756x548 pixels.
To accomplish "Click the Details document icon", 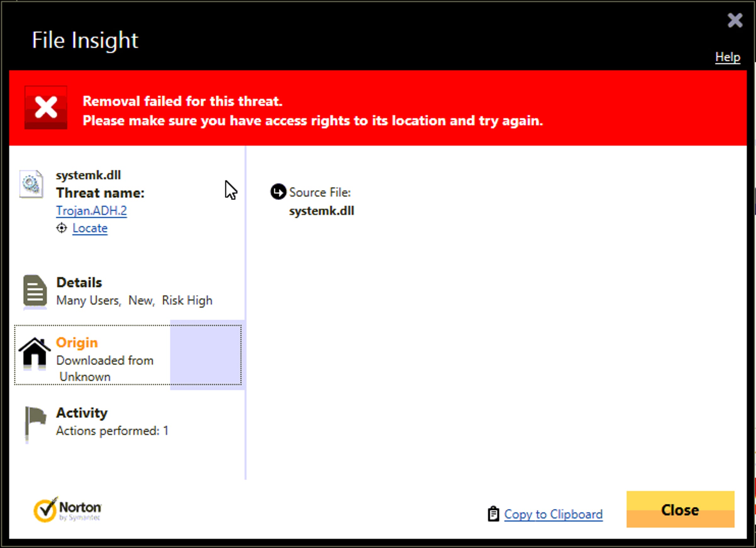I will click(x=35, y=291).
